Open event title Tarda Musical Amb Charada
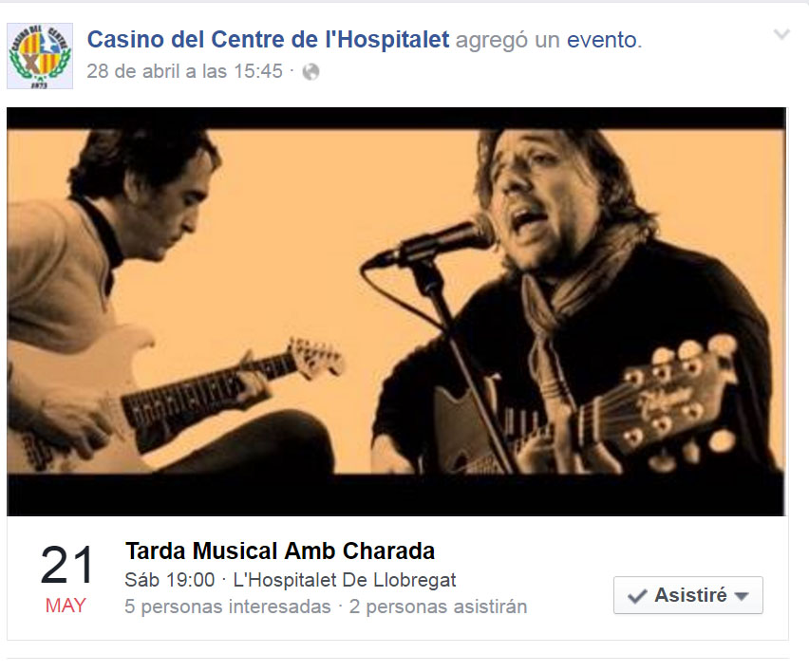 pos(280,551)
